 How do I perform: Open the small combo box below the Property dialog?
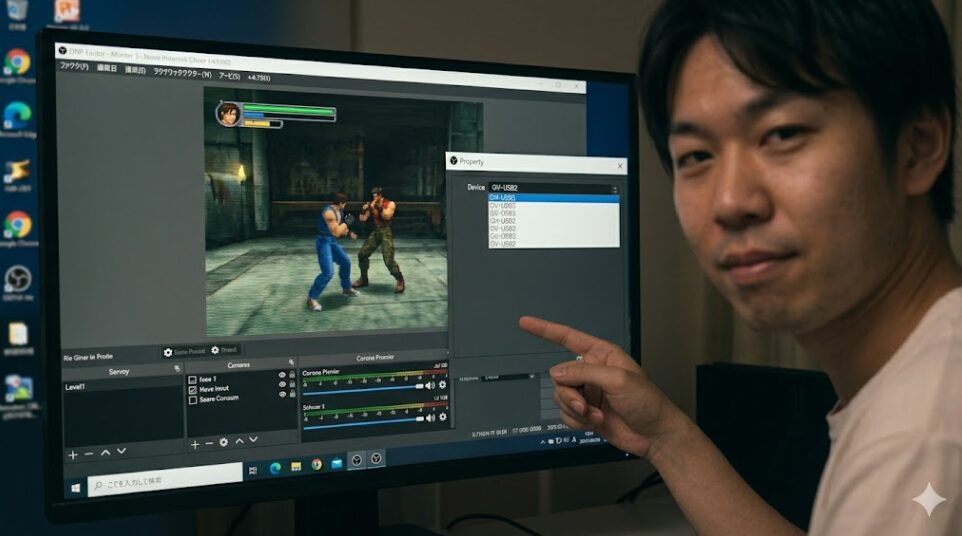509,378
